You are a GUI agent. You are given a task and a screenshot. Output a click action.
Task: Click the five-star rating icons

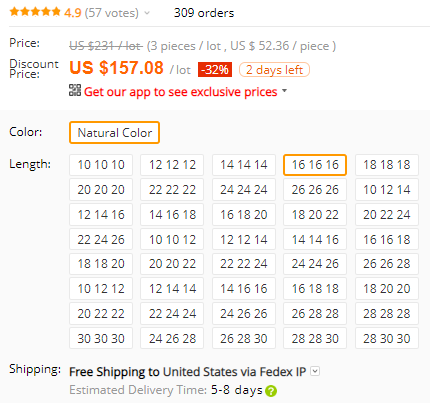coord(35,12)
